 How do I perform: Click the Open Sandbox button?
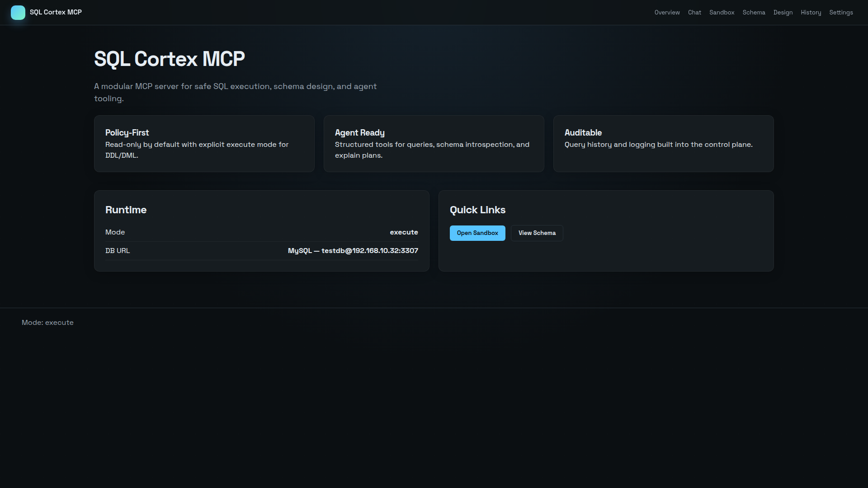(x=477, y=233)
